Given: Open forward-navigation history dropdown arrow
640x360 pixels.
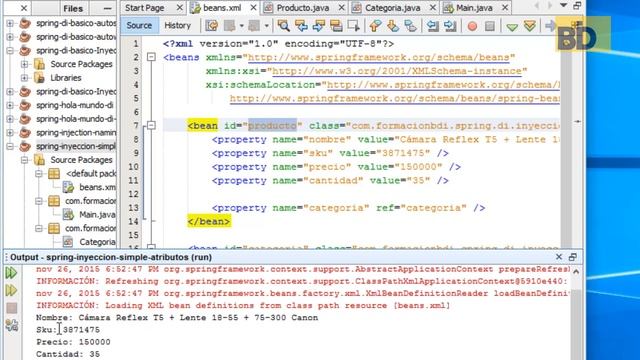Looking at the screenshot, I should (266, 26).
